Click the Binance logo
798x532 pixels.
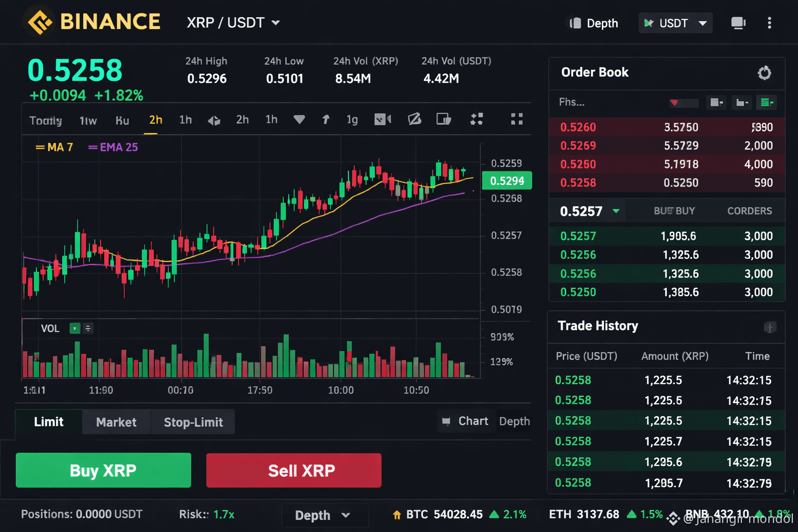point(94,22)
